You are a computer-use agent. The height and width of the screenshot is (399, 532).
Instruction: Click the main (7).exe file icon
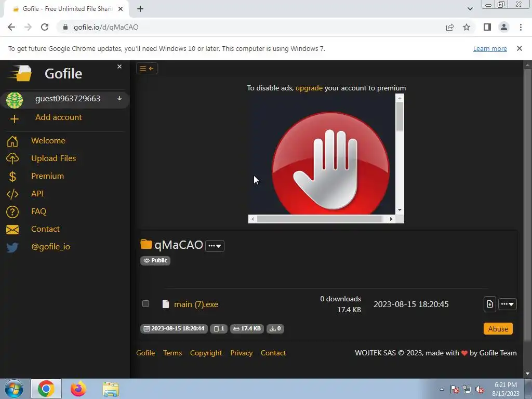pos(166,304)
